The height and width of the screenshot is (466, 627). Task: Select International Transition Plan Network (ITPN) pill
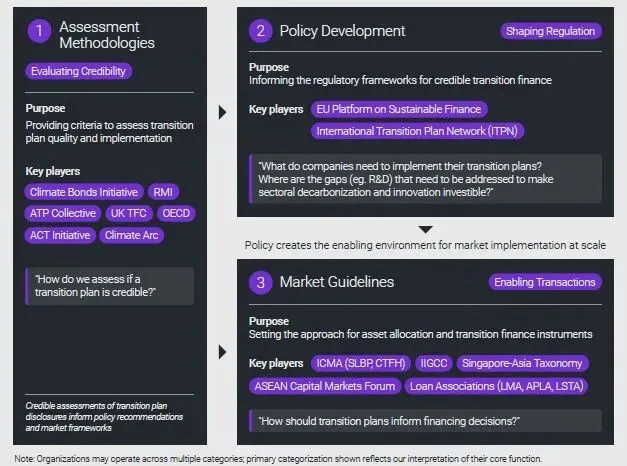(417, 131)
